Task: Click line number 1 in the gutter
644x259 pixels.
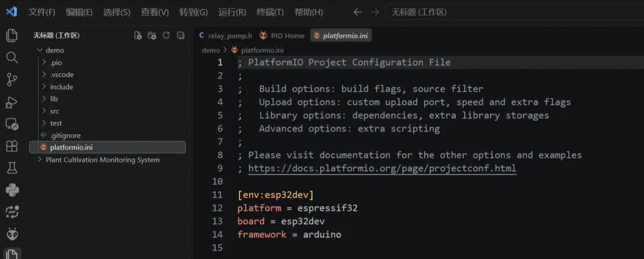Action: click(x=220, y=63)
